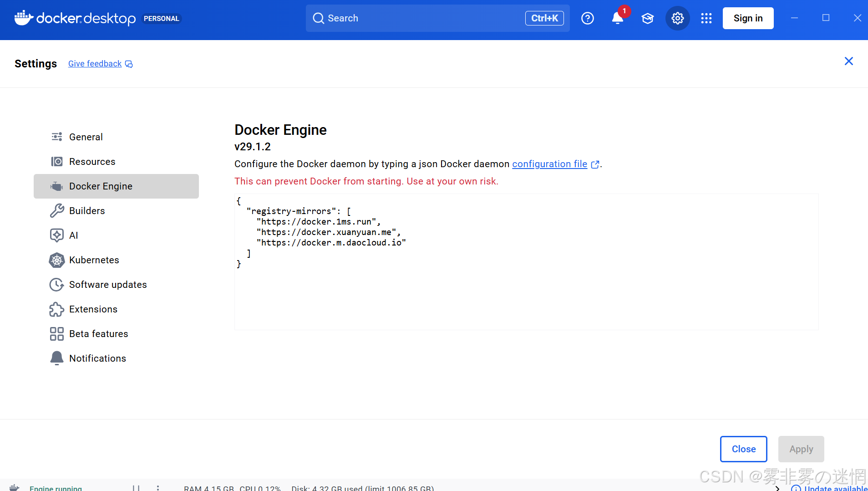Viewport: 868px width, 491px height.
Task: Open the apps grid menu
Action: pos(706,18)
